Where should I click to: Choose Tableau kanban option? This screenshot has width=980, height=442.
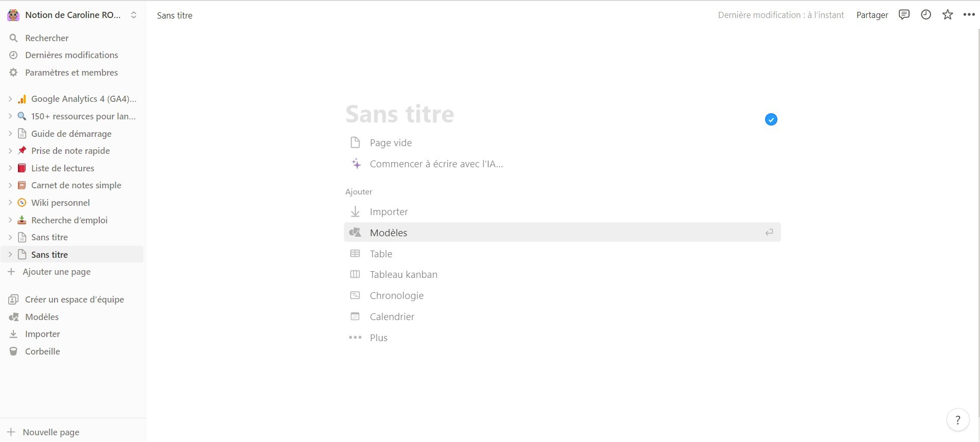403,275
